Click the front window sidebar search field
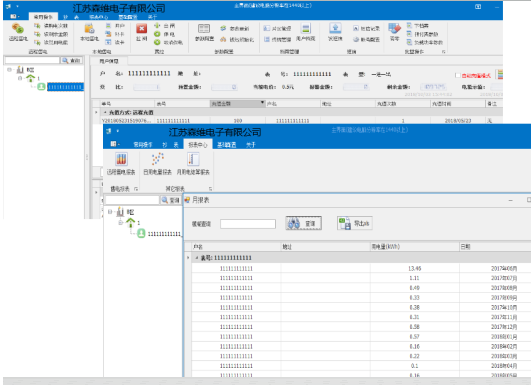The height and width of the screenshot is (385, 531). (132, 200)
